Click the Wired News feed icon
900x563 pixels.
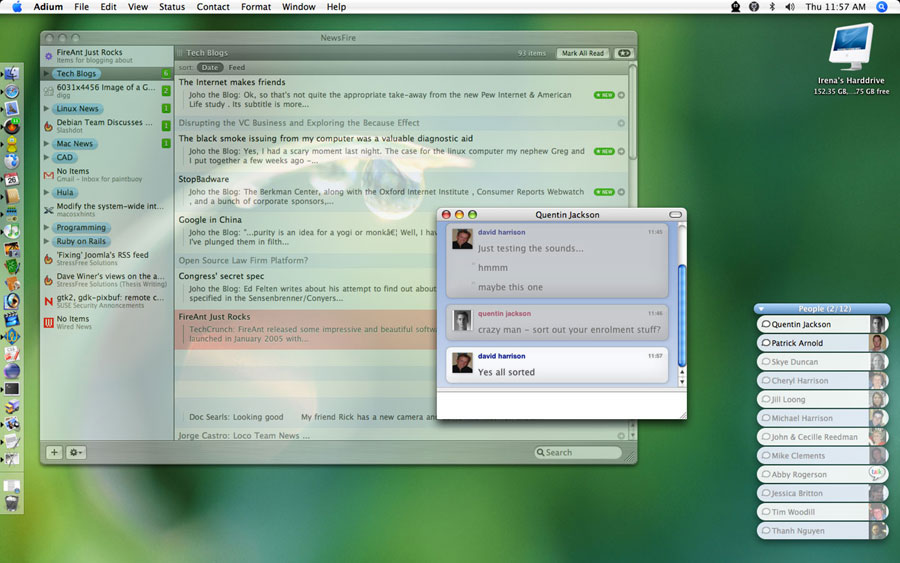click(49, 323)
